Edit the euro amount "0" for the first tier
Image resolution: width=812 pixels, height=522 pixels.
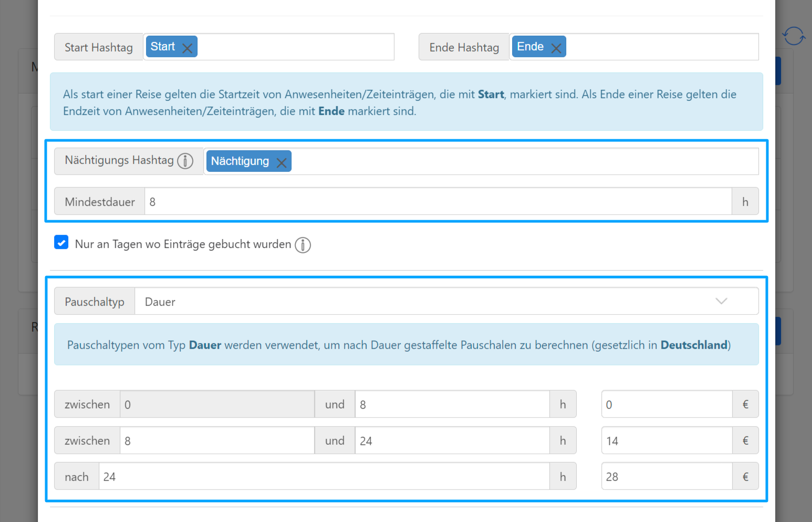[666, 404]
